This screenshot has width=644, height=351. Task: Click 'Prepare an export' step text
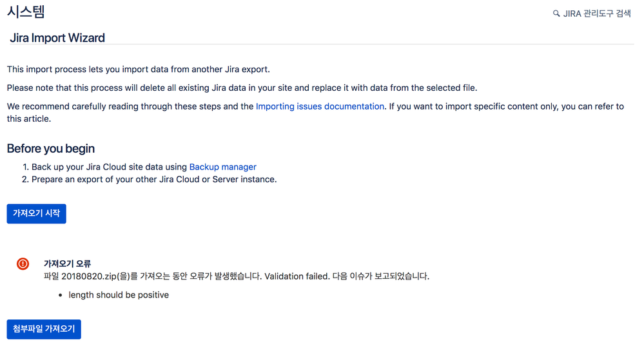point(154,180)
